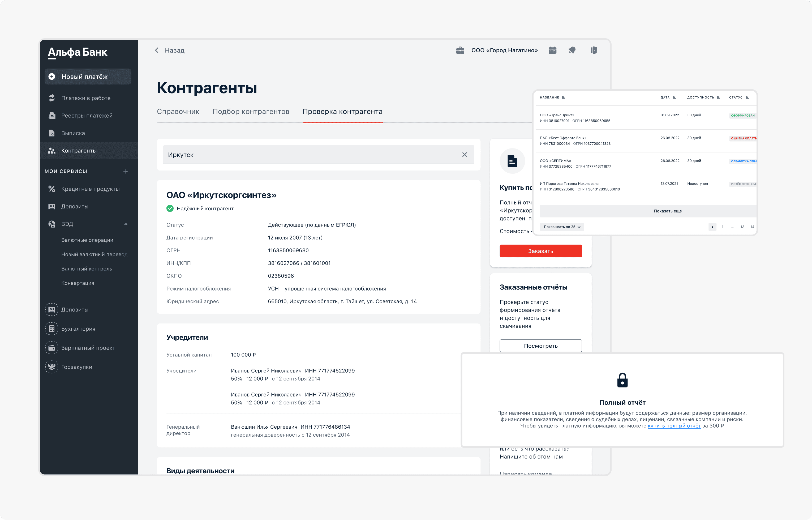Screen dimensions: 812x520
Task: Click the ОАО «Иркутскоргсинтез» heading
Action: (x=221, y=195)
